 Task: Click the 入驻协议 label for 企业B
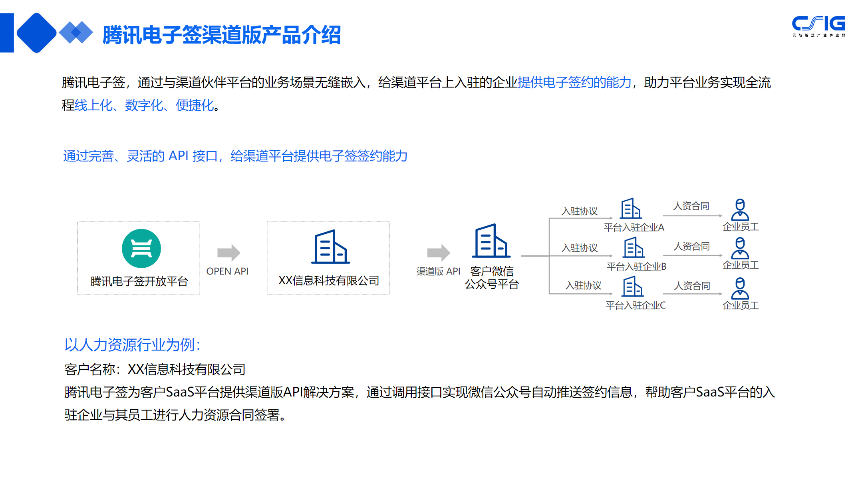click(x=580, y=248)
